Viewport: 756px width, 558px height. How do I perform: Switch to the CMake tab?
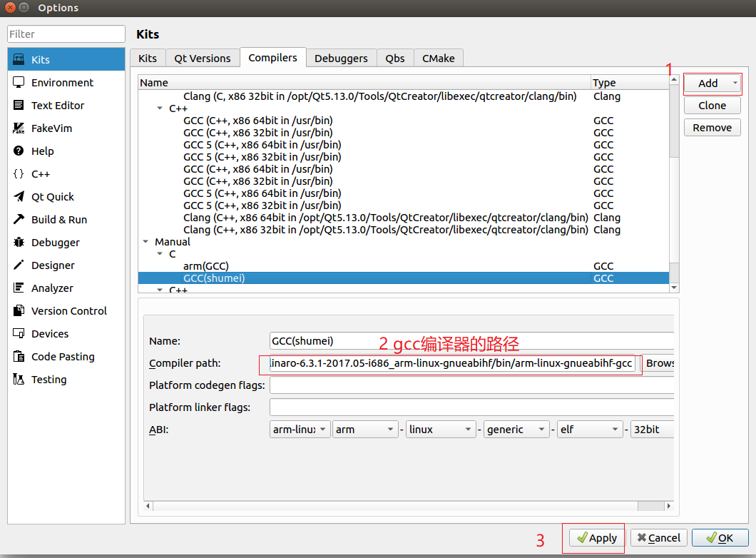[x=439, y=59]
